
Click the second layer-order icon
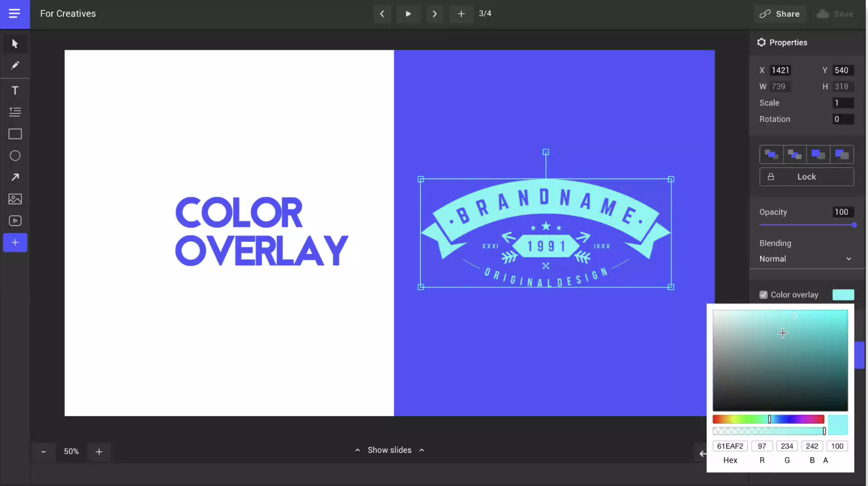pos(795,155)
